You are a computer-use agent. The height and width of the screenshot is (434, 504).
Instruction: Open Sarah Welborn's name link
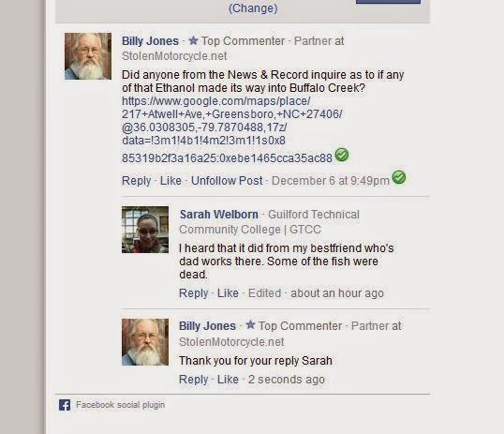point(219,215)
